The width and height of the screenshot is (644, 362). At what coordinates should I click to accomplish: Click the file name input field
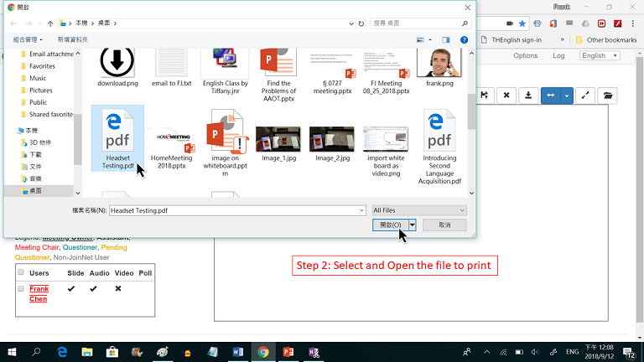235,210
